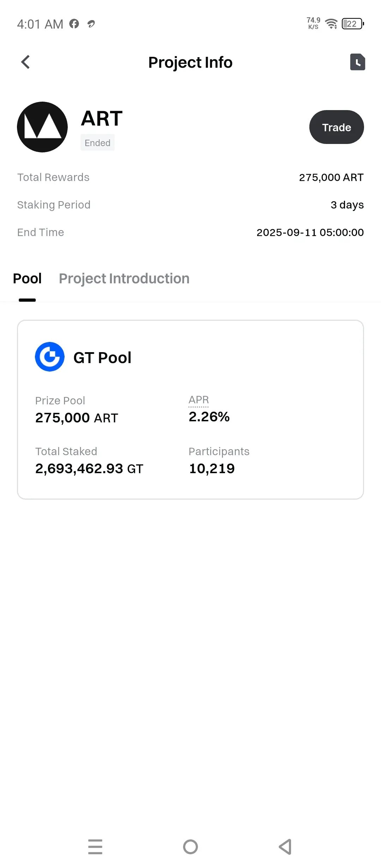
Task: Open recent apps menu button
Action: tap(95, 846)
